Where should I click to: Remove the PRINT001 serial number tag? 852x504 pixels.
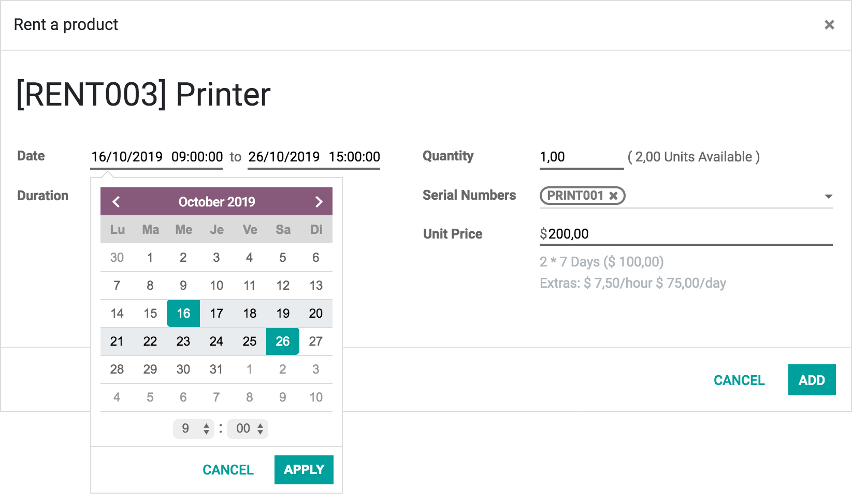613,196
